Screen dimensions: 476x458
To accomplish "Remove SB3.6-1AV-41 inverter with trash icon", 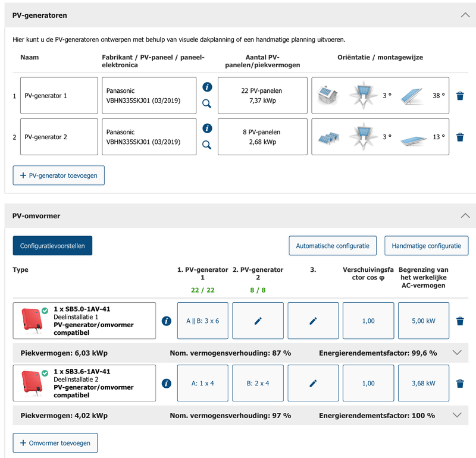I will [460, 384].
